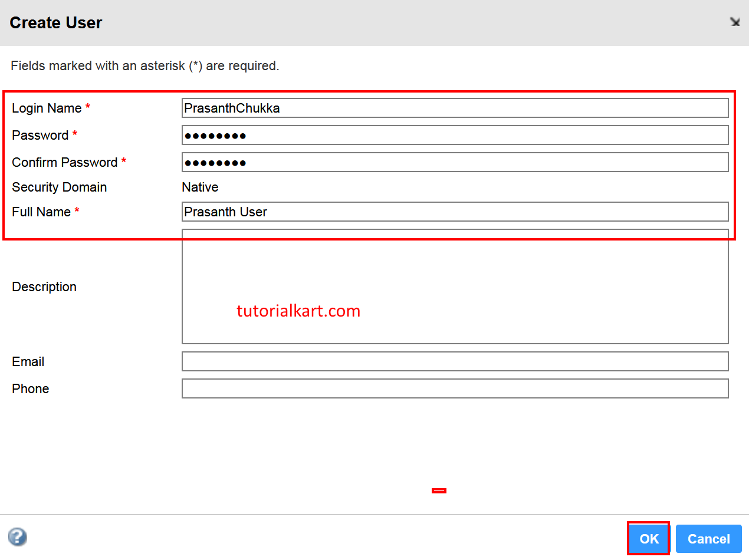Click the small red marker below the form
The width and height of the screenshot is (749, 560).
point(439,490)
